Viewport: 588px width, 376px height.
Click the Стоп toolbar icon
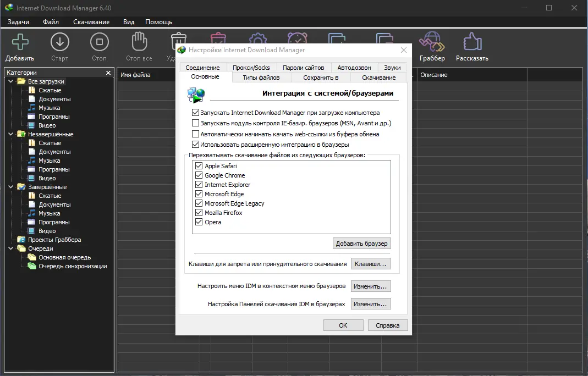(100, 42)
